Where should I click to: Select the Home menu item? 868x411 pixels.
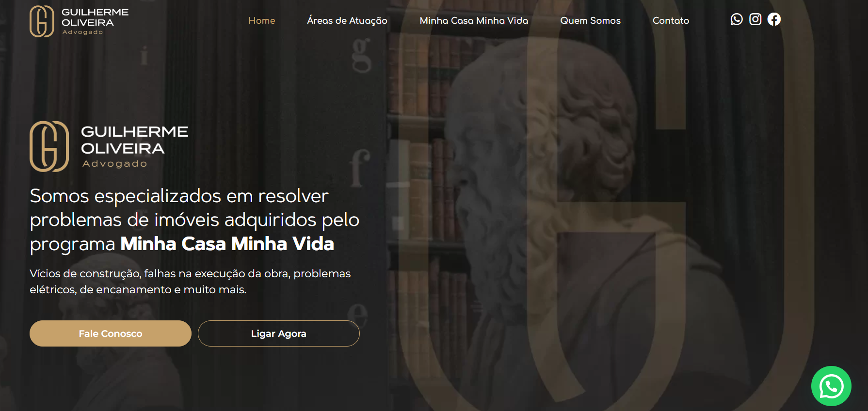pyautogui.click(x=262, y=20)
